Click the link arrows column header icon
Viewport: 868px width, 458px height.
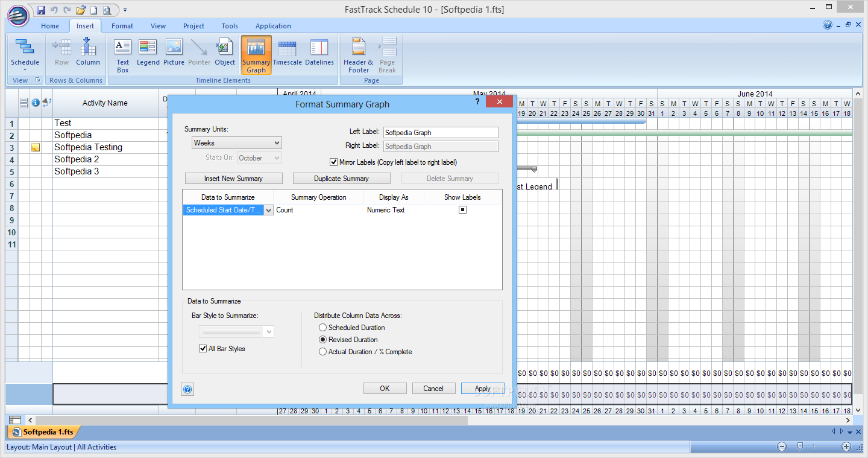47,103
